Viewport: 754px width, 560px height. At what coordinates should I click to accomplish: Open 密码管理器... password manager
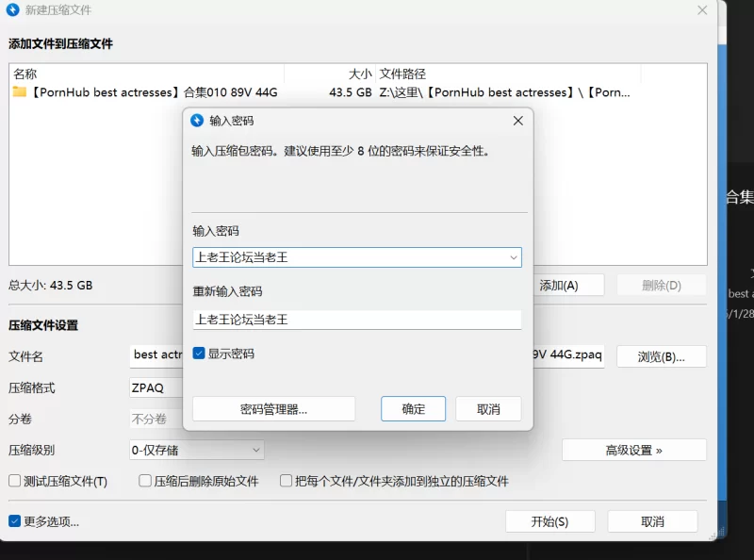click(273, 409)
